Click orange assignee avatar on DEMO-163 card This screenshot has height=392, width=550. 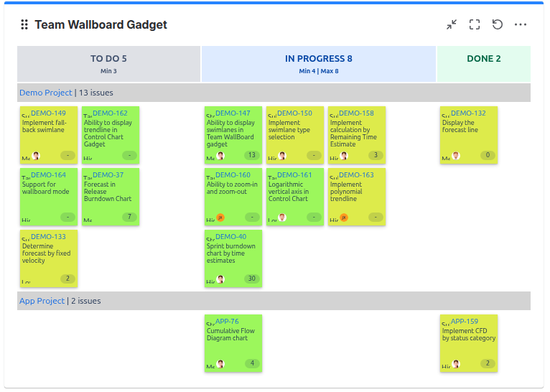(344, 218)
